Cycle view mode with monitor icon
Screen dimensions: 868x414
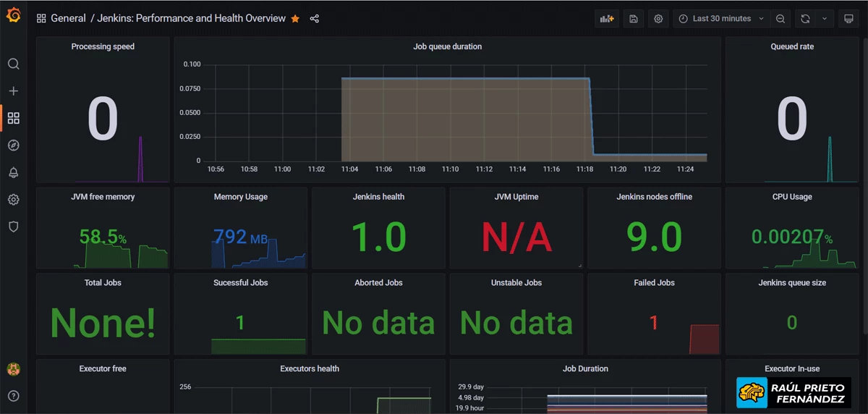(x=849, y=19)
